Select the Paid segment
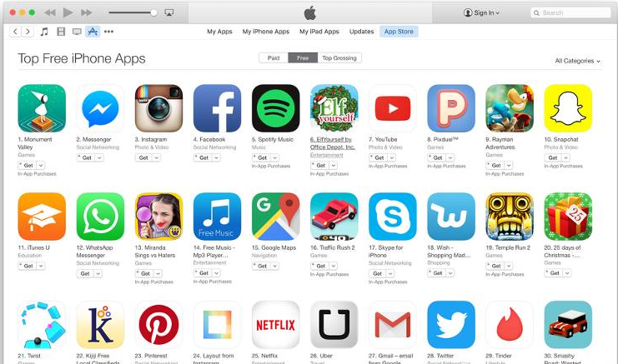The height and width of the screenshot is (364, 618). [x=274, y=57]
